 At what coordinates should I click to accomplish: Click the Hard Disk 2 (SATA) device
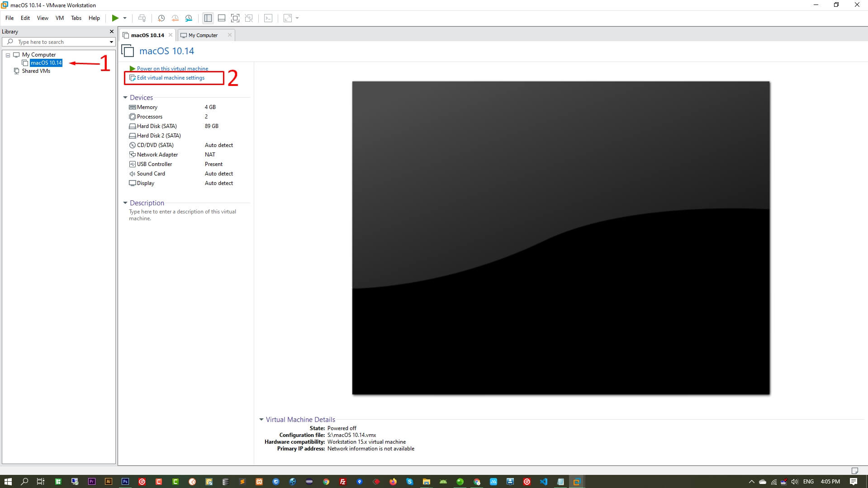click(x=189, y=136)
